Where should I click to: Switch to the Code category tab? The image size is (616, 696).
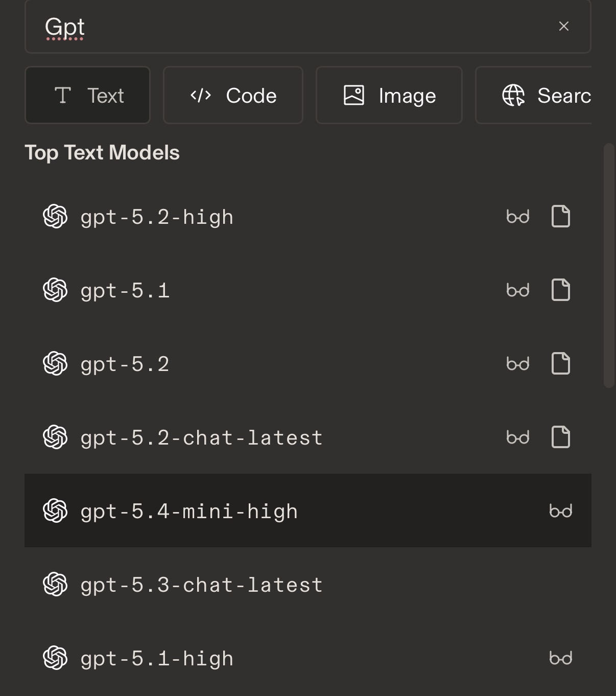click(x=233, y=95)
